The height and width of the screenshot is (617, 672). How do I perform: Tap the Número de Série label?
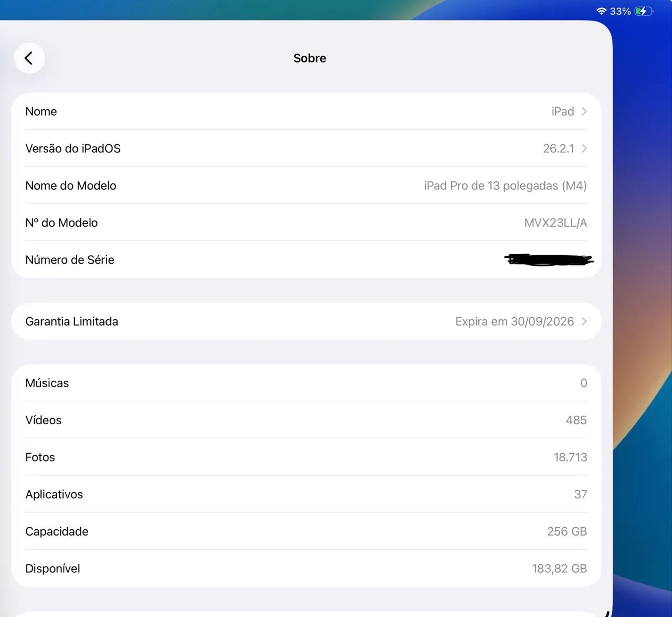(70, 260)
